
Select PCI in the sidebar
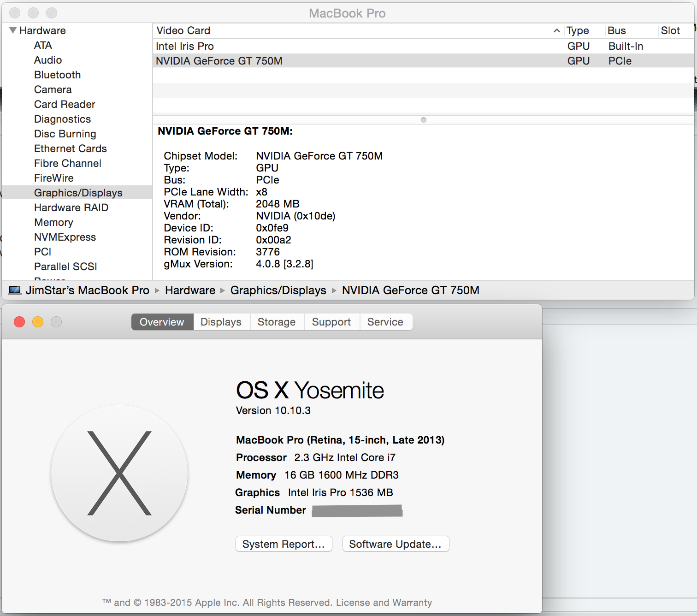[43, 252]
